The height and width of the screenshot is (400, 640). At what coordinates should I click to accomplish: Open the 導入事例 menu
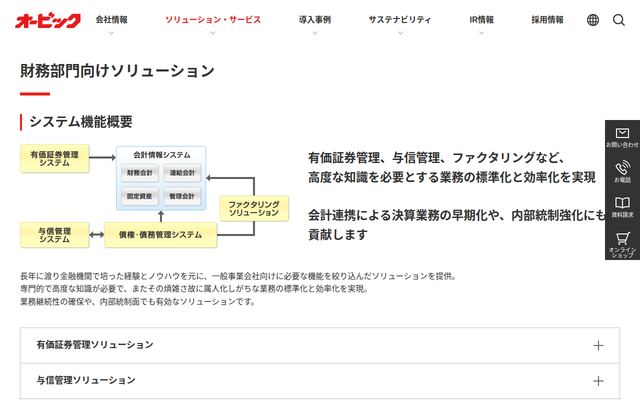click(x=315, y=20)
